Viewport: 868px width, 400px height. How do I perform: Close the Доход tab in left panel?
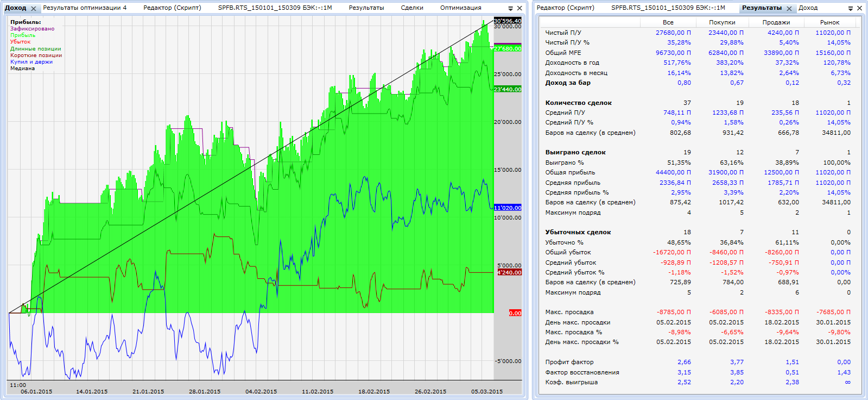[x=34, y=9]
